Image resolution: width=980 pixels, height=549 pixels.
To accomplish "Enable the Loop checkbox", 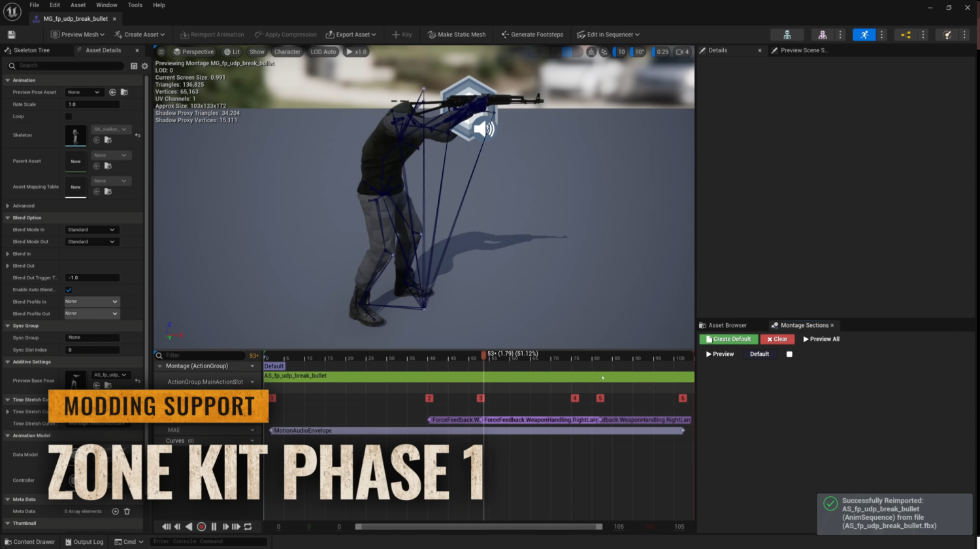I will pos(69,116).
